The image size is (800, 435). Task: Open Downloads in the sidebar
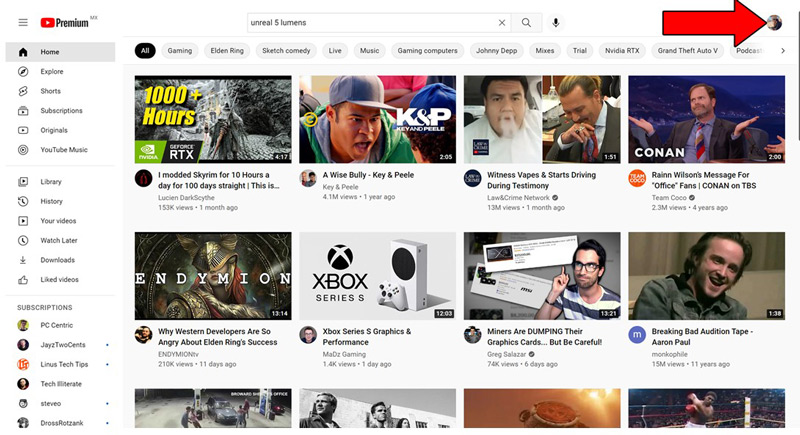[60, 260]
